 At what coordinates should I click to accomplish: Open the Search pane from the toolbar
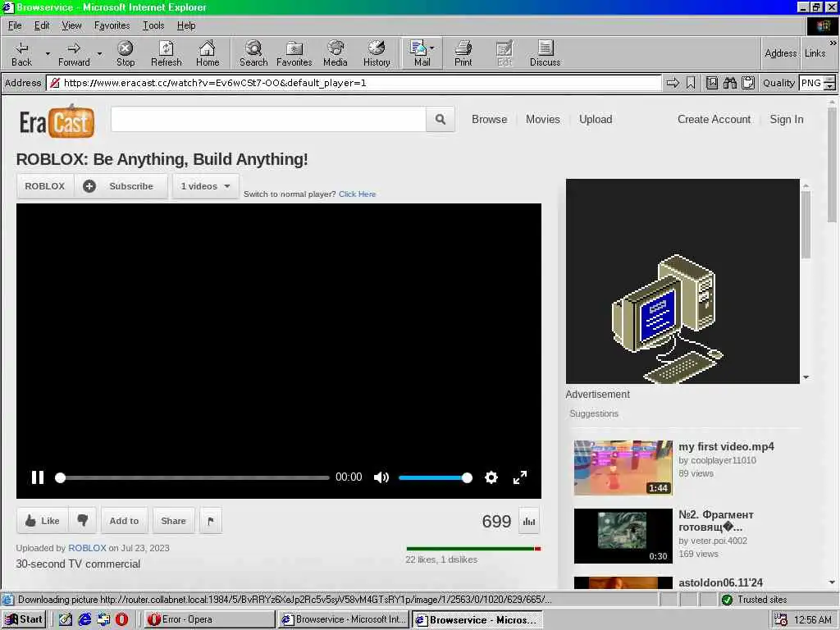click(253, 53)
